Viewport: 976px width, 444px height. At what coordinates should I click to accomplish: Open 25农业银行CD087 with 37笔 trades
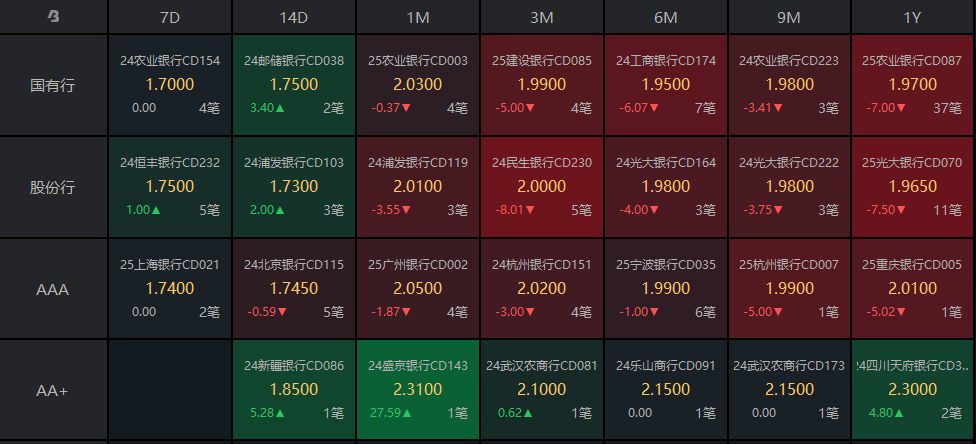click(x=912, y=85)
